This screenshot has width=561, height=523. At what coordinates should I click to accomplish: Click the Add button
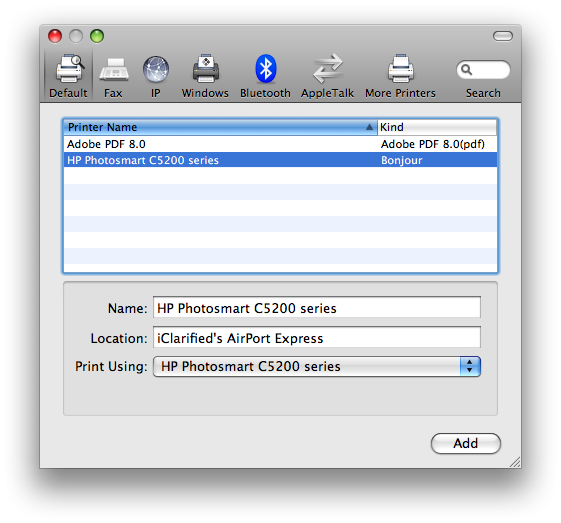coord(465,444)
